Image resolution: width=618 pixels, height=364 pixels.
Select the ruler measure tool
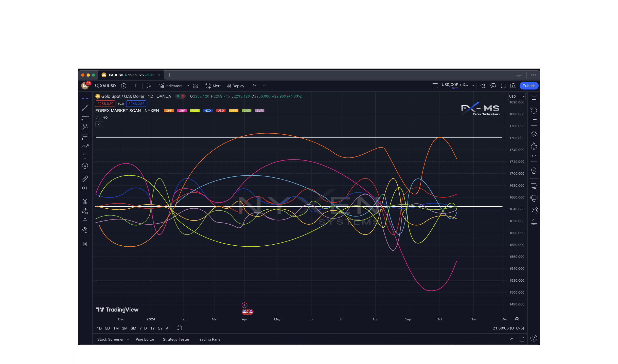coord(85,179)
